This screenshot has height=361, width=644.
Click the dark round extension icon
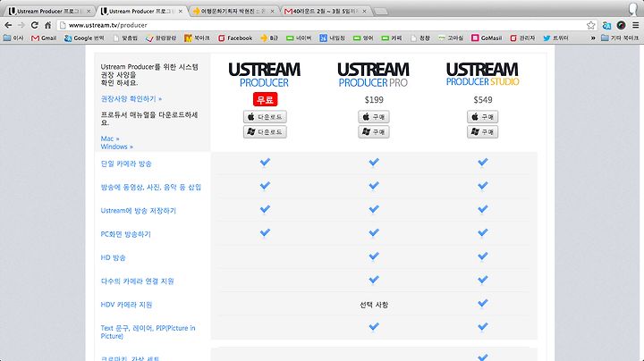[621, 25]
